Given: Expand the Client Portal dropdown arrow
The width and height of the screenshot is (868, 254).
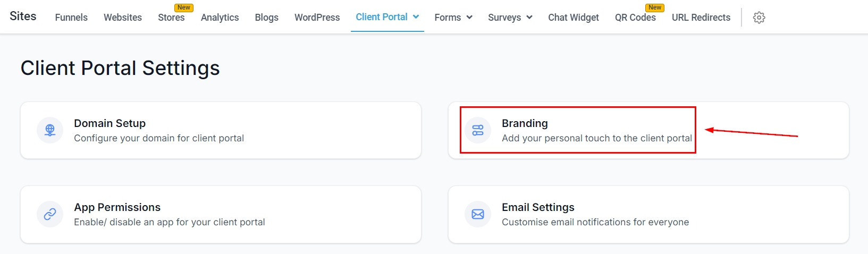Looking at the screenshot, I should 416,17.
